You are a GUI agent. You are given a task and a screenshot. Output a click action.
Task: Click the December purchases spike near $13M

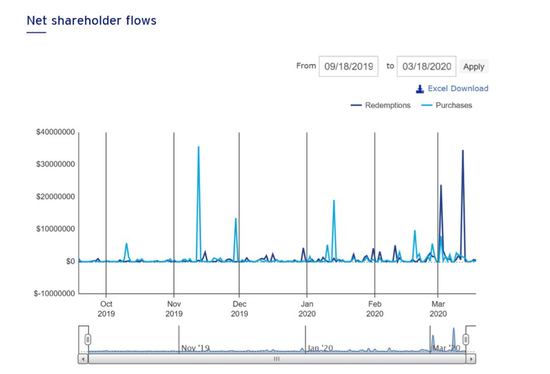click(236, 219)
